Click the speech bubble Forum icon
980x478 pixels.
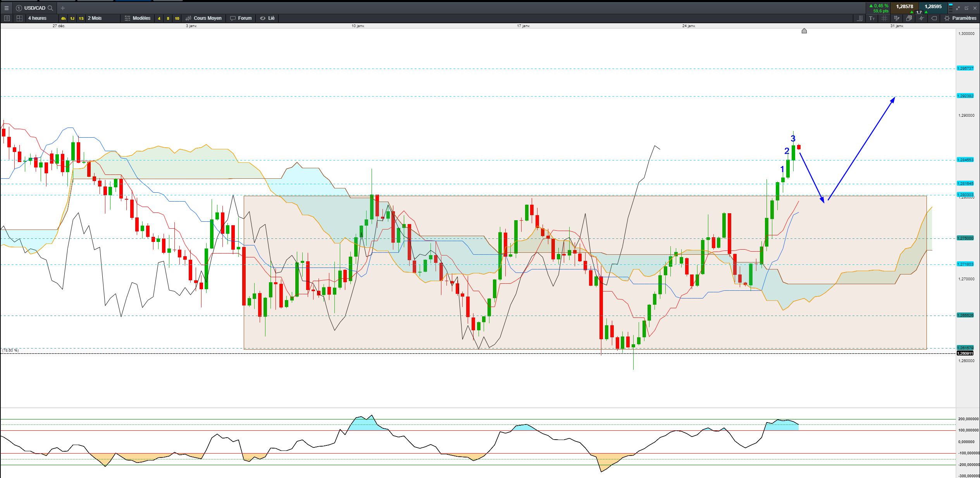click(233, 18)
